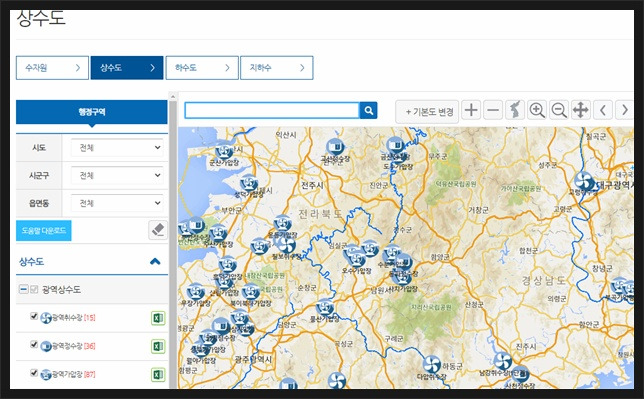Click the 금산정수장 map marker
The height and width of the screenshot is (399, 644).
395,145
